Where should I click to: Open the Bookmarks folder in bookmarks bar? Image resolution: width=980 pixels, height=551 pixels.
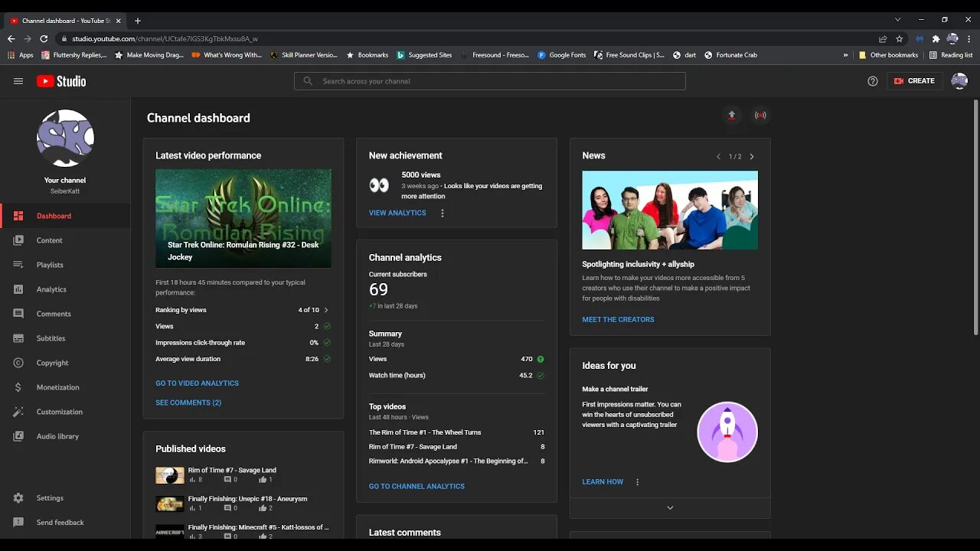[367, 55]
